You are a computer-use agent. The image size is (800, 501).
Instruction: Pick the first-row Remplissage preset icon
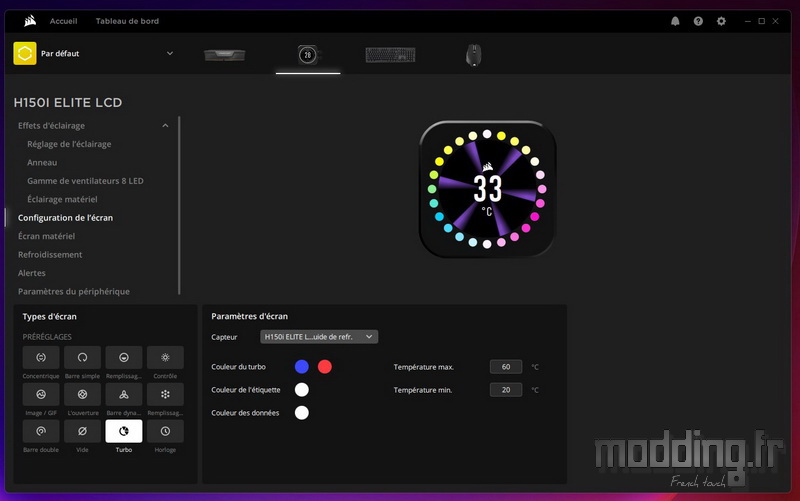click(x=123, y=358)
